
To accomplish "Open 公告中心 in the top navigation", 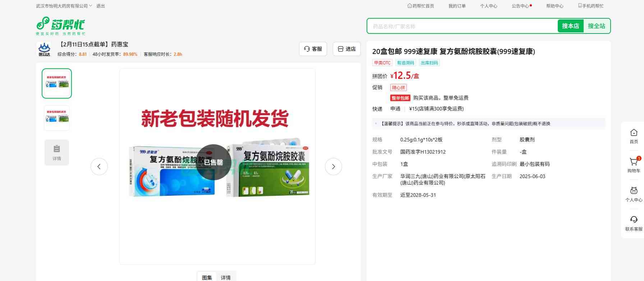I will pyautogui.click(x=520, y=6).
